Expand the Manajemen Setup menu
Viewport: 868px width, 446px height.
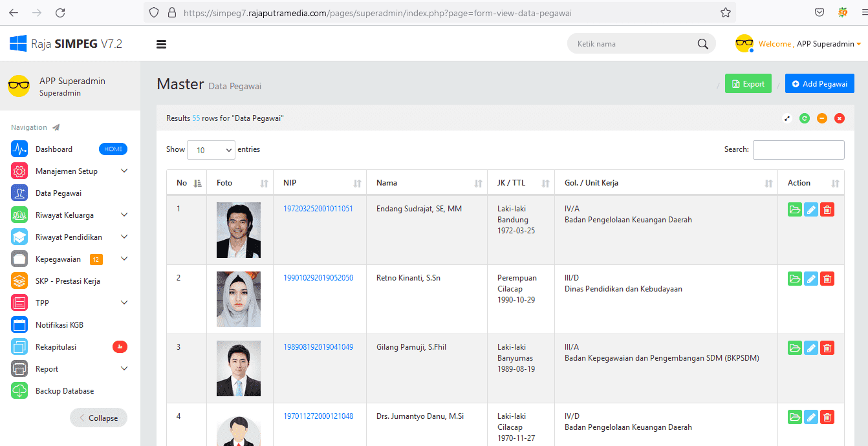pos(67,171)
